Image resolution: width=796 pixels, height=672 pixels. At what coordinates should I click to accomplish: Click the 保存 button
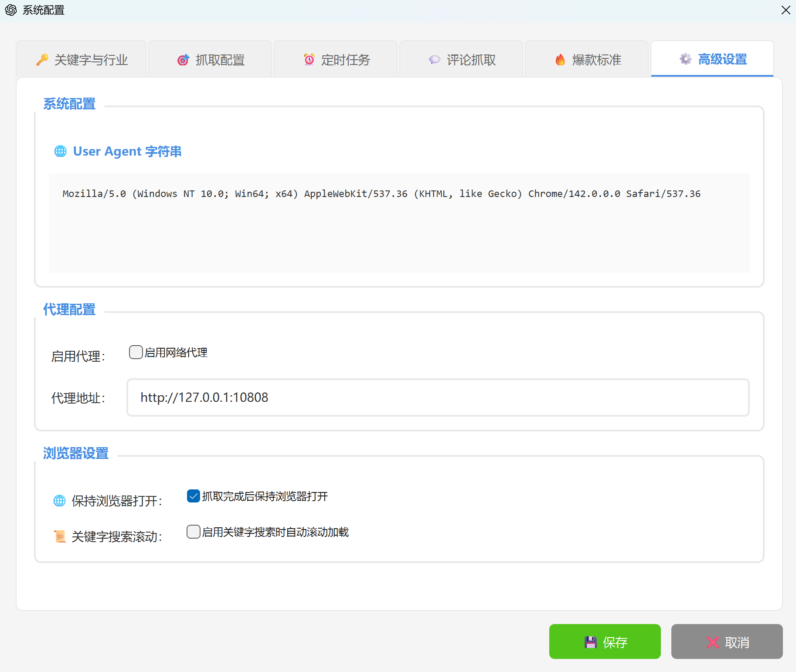click(x=605, y=642)
